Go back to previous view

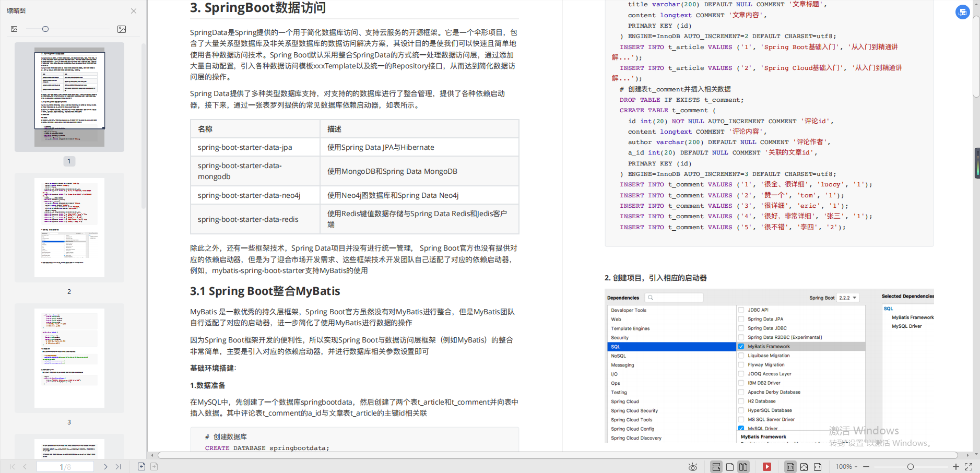[141, 467]
